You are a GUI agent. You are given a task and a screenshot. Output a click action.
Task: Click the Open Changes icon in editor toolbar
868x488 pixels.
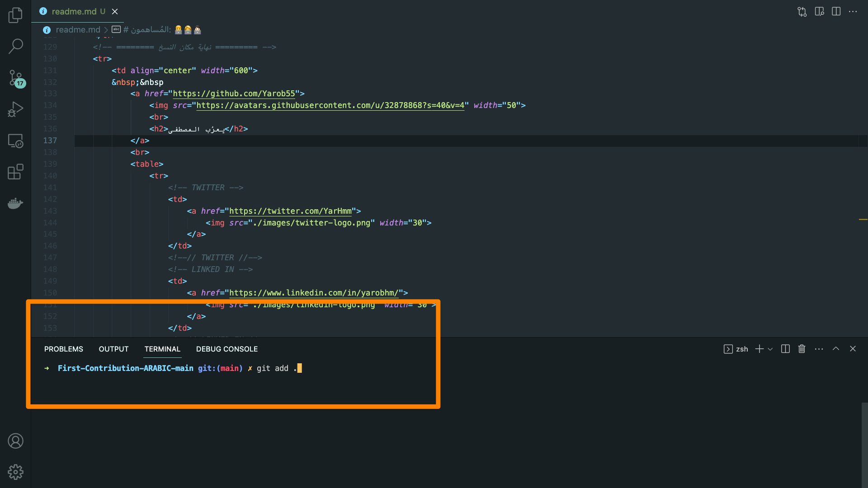pos(802,12)
